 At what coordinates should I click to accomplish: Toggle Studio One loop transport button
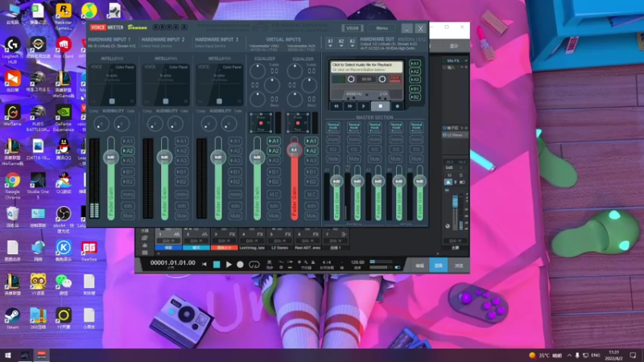click(x=254, y=265)
